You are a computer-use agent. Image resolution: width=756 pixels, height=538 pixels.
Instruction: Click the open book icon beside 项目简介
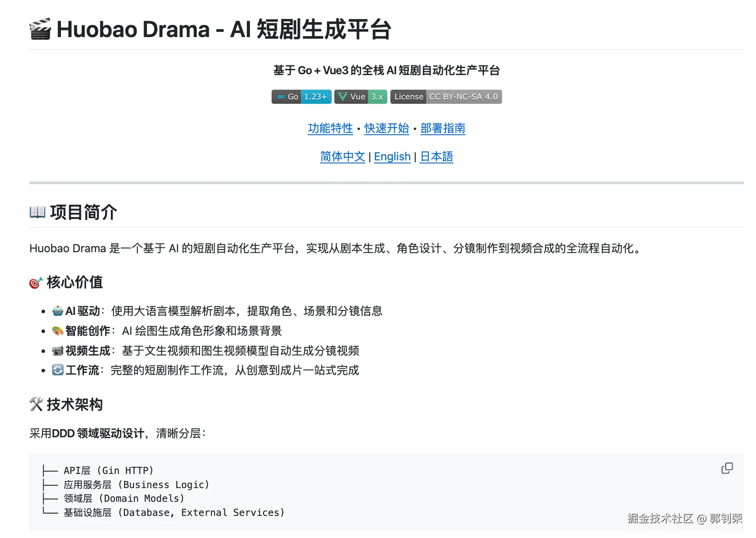(38, 212)
